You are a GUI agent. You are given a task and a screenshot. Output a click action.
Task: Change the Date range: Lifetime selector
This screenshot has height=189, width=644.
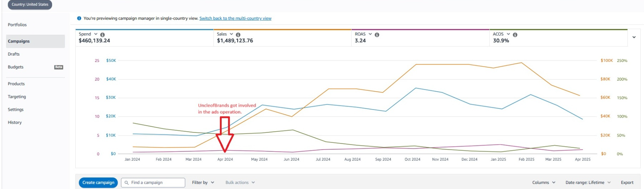[x=588, y=183]
